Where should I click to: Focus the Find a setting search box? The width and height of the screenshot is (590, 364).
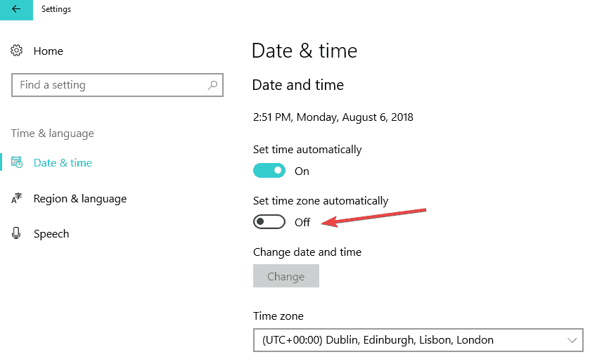(x=117, y=85)
